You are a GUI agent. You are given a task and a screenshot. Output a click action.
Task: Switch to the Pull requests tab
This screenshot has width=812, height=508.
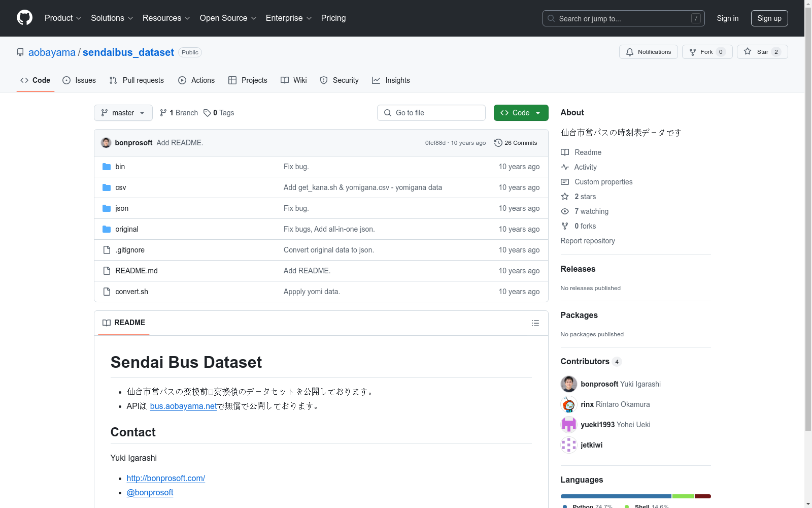coord(137,80)
